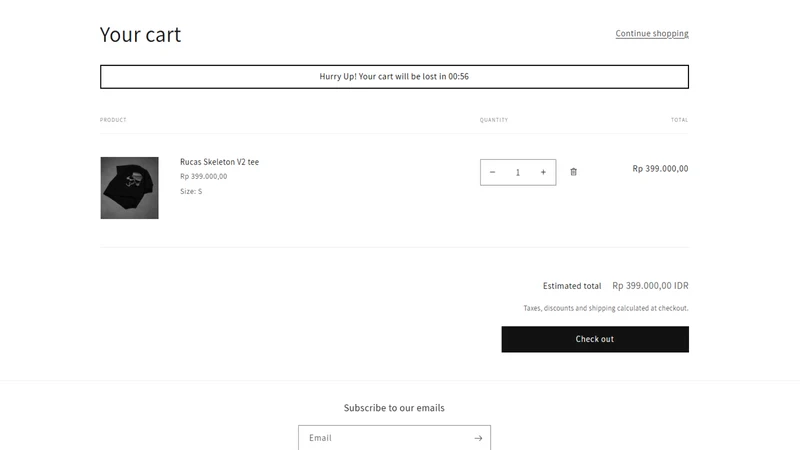The width and height of the screenshot is (800, 450).
Task: Click the Check out button
Action: point(595,339)
